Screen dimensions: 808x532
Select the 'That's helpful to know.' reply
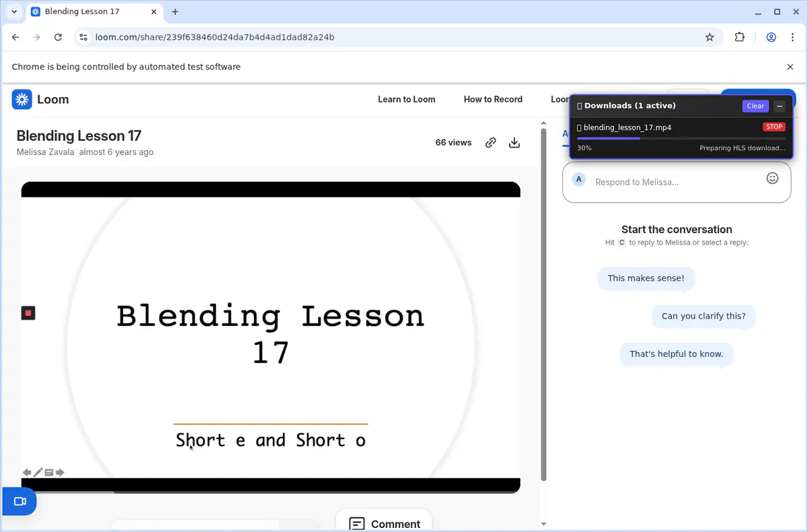pyautogui.click(x=676, y=354)
